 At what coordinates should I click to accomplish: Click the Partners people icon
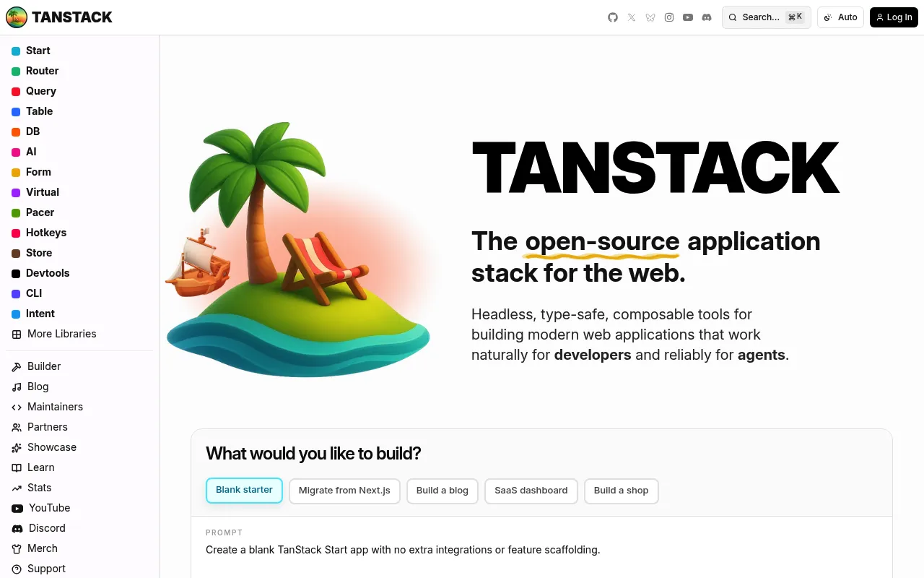pyautogui.click(x=17, y=427)
